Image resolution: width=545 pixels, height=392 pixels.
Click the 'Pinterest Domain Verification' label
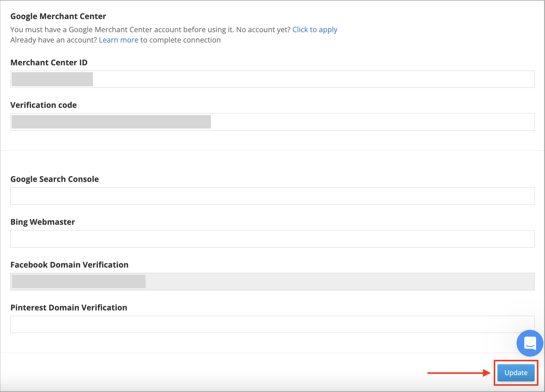point(69,308)
